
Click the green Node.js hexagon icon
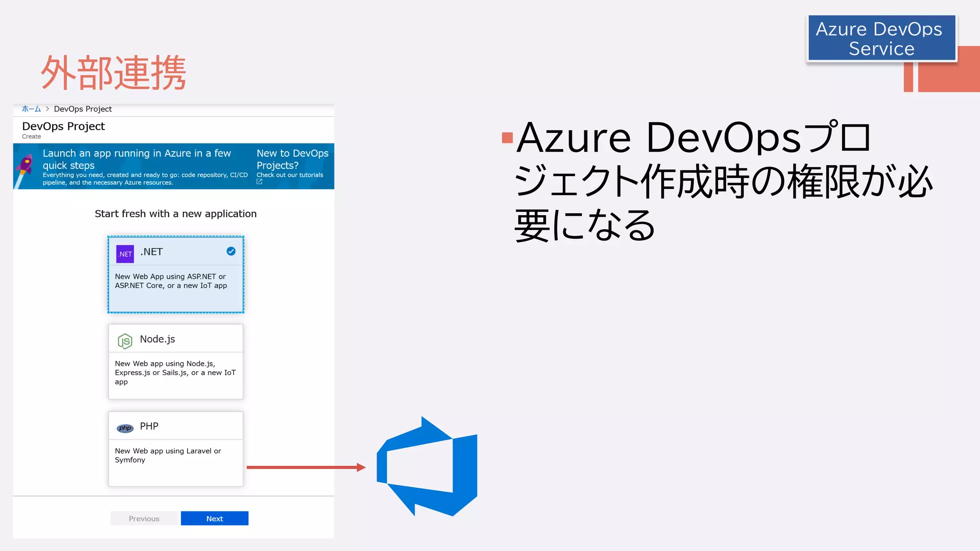click(x=125, y=341)
